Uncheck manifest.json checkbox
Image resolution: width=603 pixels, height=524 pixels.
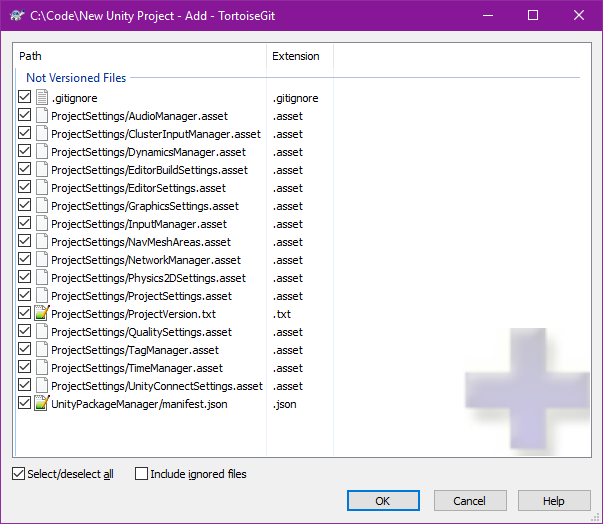tap(24, 403)
